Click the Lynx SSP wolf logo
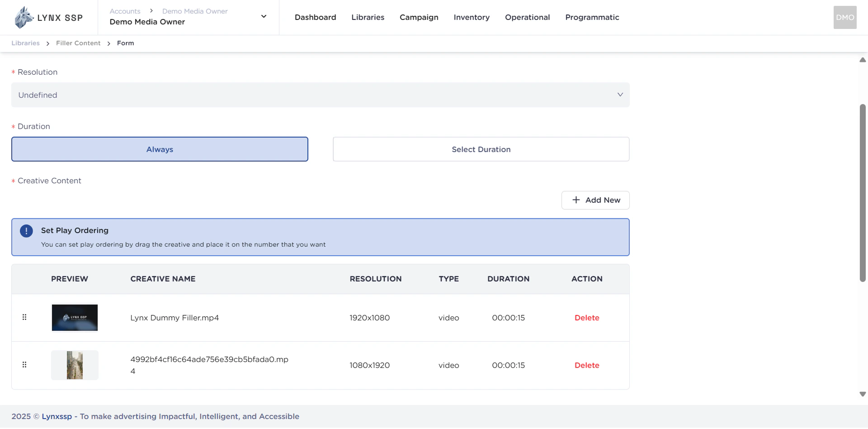 (x=23, y=17)
